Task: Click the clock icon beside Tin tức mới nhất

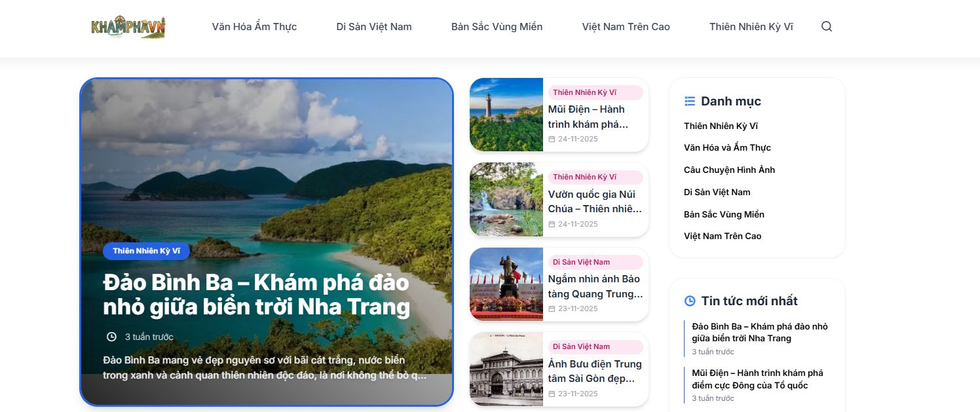Action: (x=690, y=301)
